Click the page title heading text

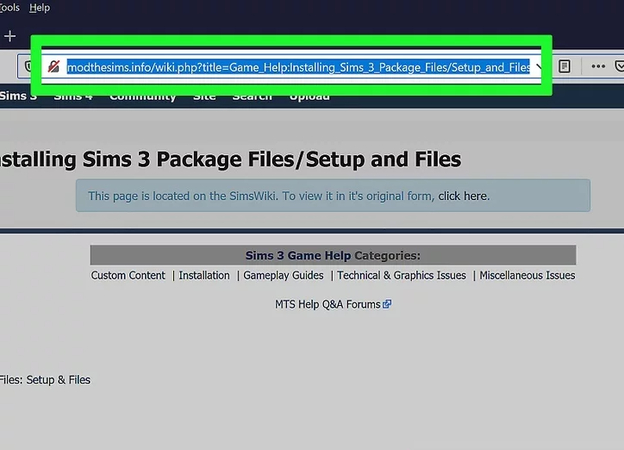click(230, 160)
